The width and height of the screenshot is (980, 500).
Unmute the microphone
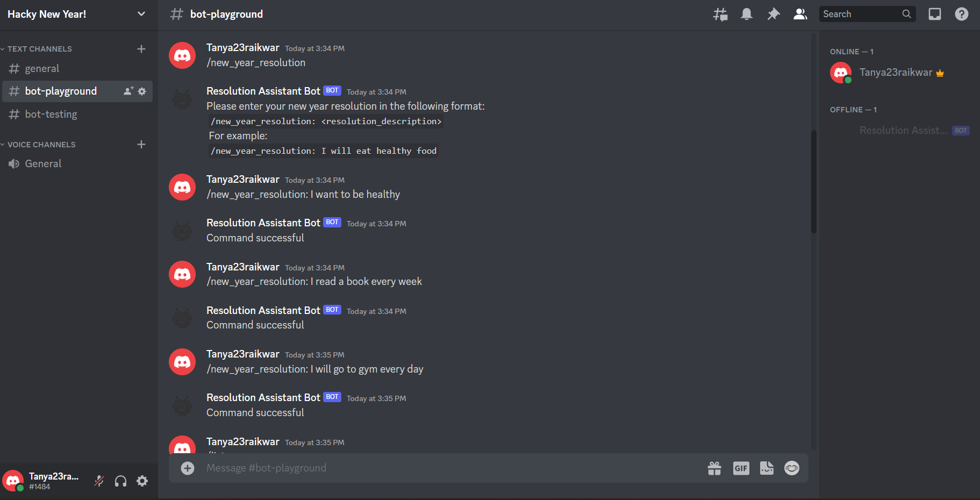pos(99,481)
